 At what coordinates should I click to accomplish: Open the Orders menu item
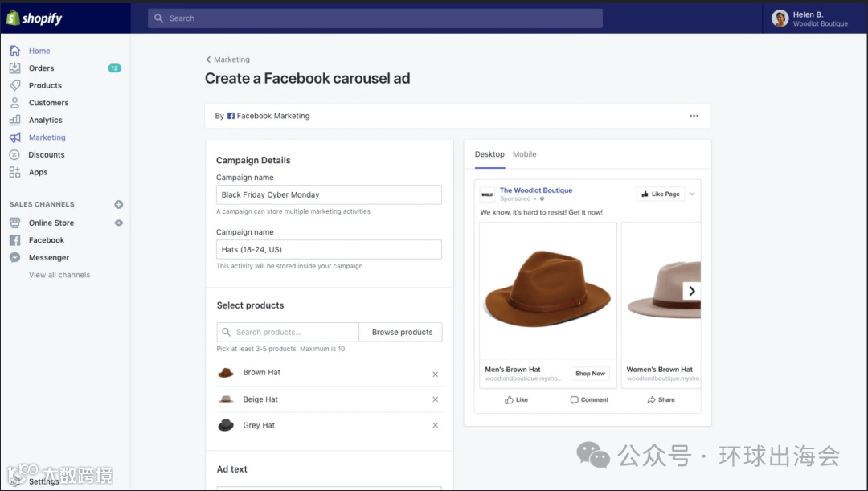42,68
